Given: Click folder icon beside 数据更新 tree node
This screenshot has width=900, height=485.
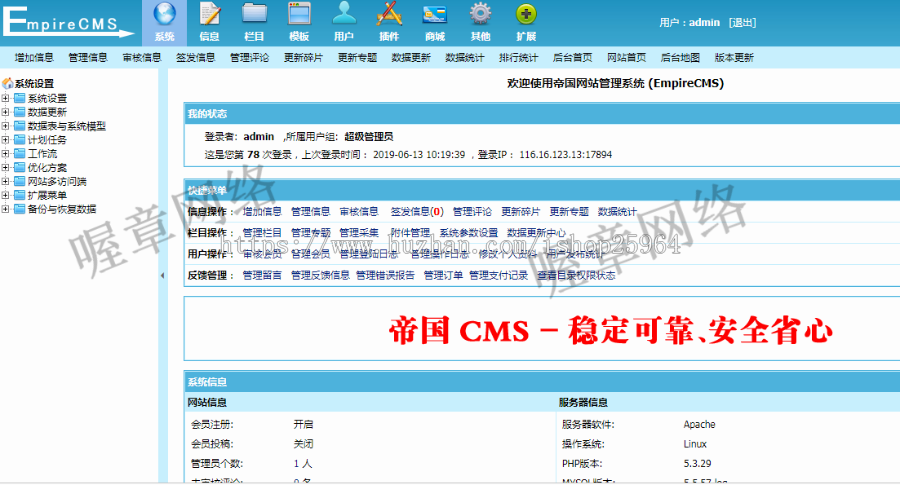Looking at the screenshot, I should pyautogui.click(x=20, y=112).
